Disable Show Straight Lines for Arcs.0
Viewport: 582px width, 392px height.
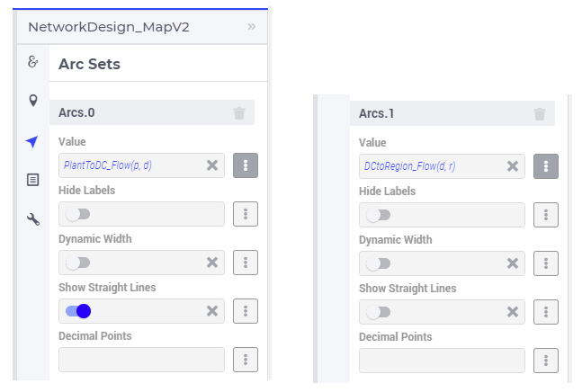click(78, 311)
